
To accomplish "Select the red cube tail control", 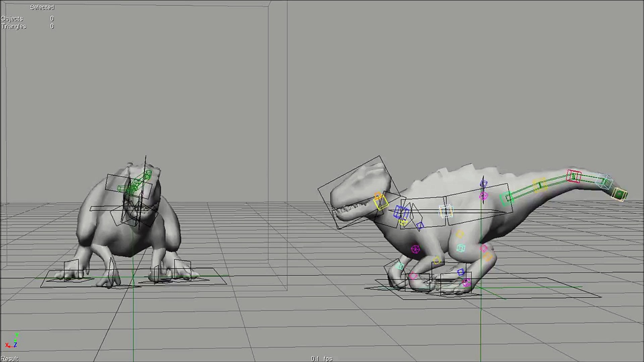I will pyautogui.click(x=574, y=176).
